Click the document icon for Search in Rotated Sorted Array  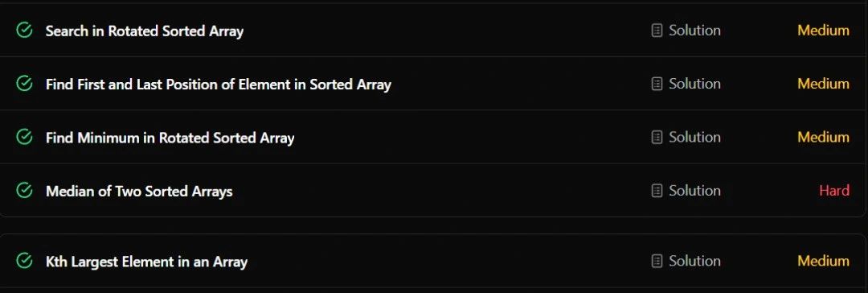click(657, 31)
